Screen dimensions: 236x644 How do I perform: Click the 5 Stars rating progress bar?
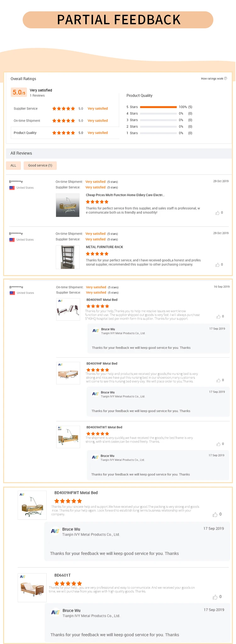point(158,107)
